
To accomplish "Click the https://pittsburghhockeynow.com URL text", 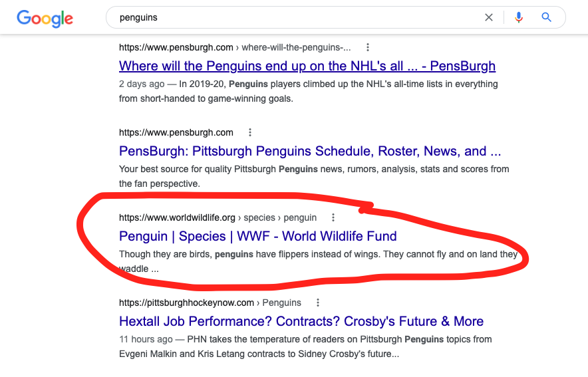I will click(186, 303).
